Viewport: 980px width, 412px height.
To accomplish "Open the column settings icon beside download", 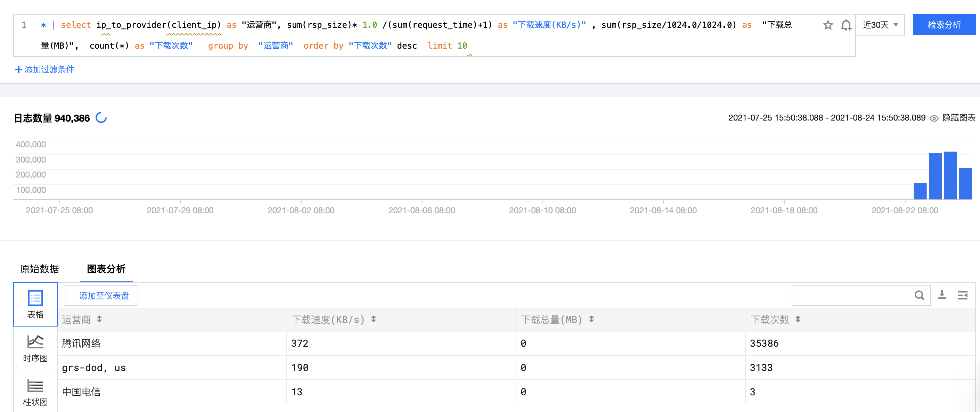I will click(x=962, y=295).
